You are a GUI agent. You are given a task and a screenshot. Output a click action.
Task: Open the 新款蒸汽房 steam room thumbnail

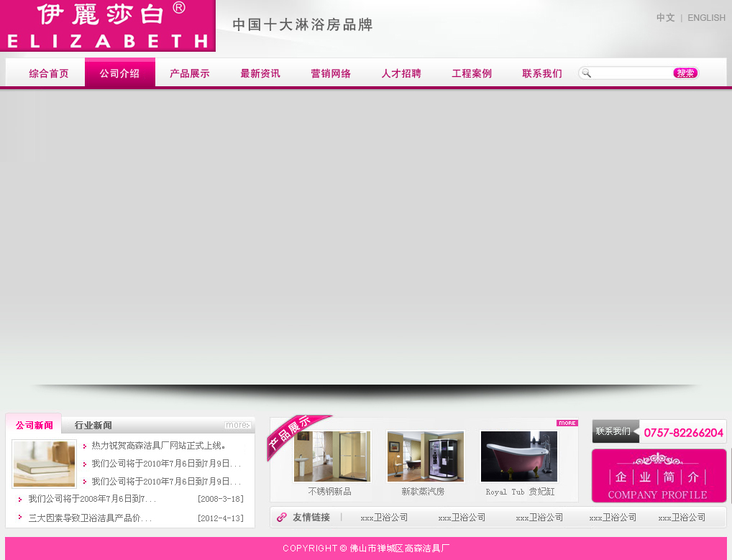425,457
